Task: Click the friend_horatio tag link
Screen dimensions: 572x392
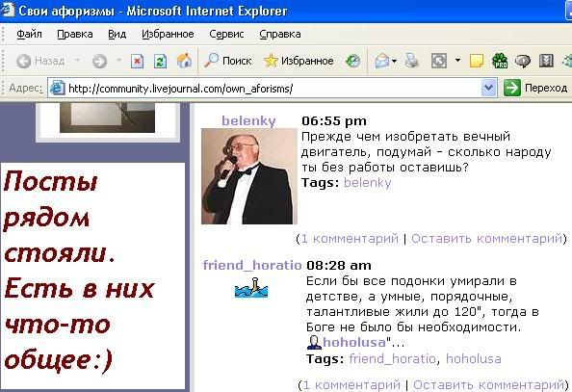Action: click(x=392, y=359)
